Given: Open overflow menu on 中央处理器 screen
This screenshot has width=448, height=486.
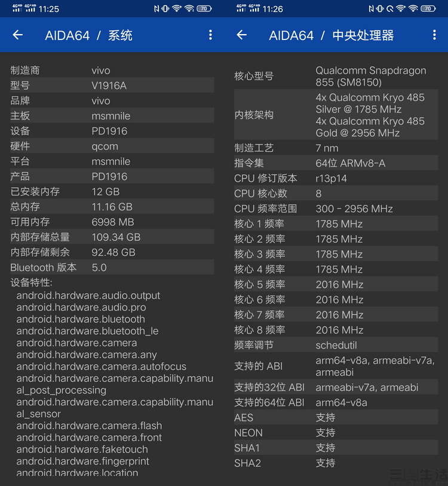Looking at the screenshot, I should click(434, 35).
